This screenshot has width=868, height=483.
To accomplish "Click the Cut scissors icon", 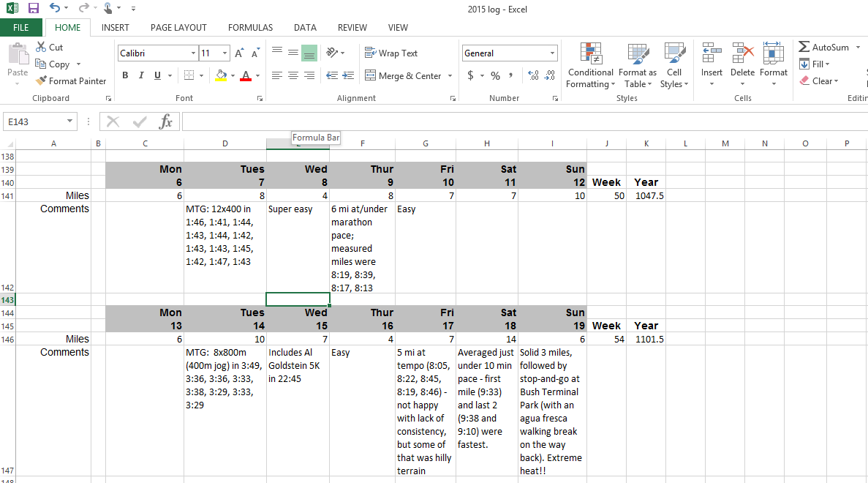I will coord(41,47).
